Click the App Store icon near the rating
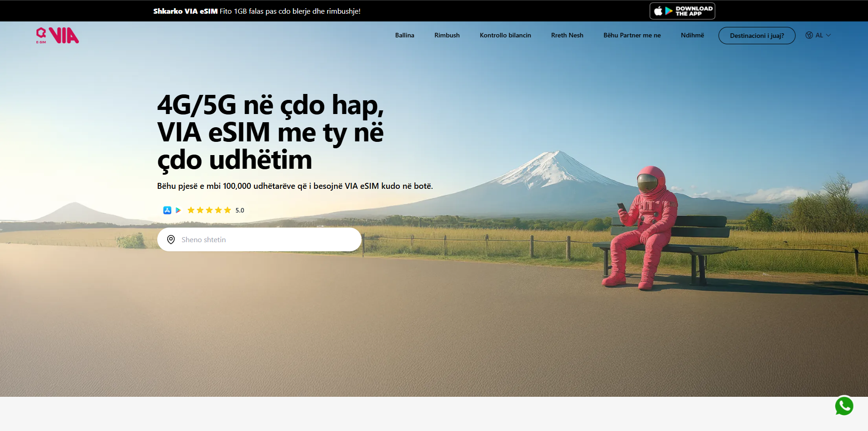This screenshot has height=431, width=868. 167,210
